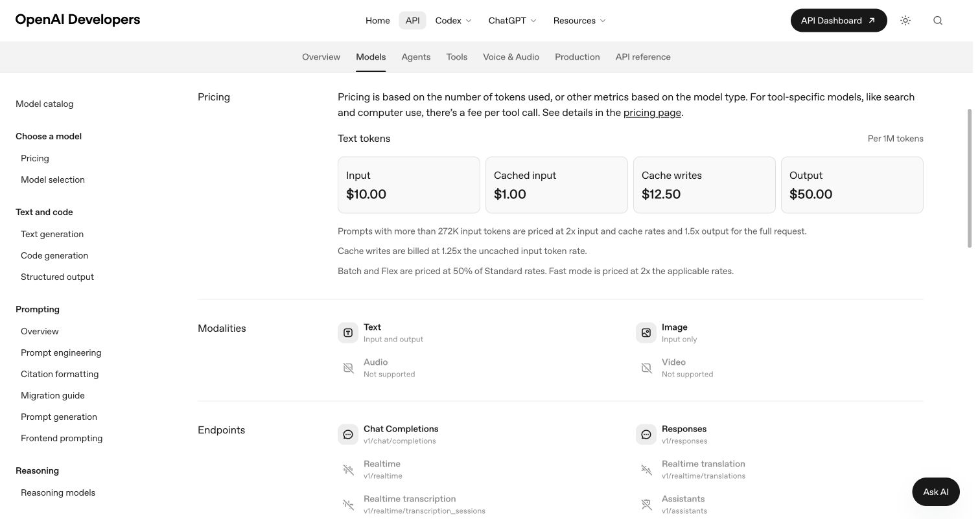This screenshot has width=980, height=519.
Task: Open the Production tab
Action: [x=577, y=57]
